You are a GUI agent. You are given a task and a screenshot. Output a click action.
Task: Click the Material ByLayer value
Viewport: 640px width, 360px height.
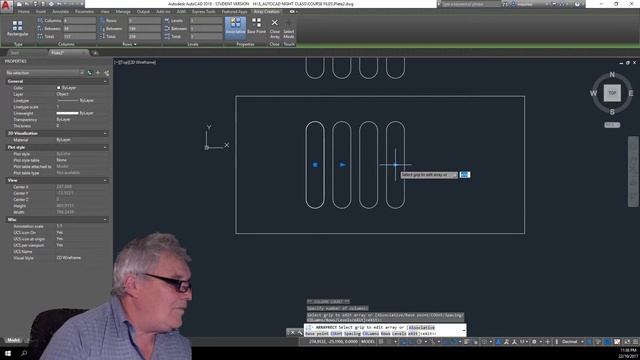(63, 140)
